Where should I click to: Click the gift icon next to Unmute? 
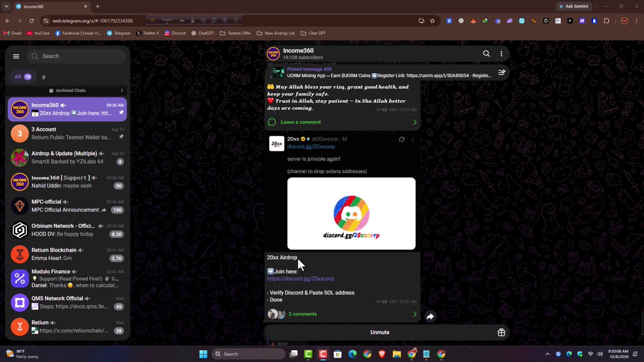[x=501, y=333]
